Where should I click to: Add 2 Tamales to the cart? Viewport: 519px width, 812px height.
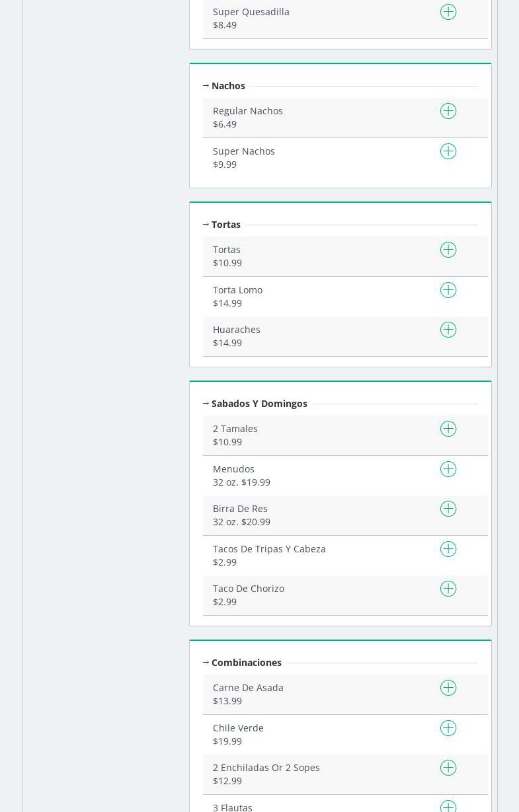[448, 429]
